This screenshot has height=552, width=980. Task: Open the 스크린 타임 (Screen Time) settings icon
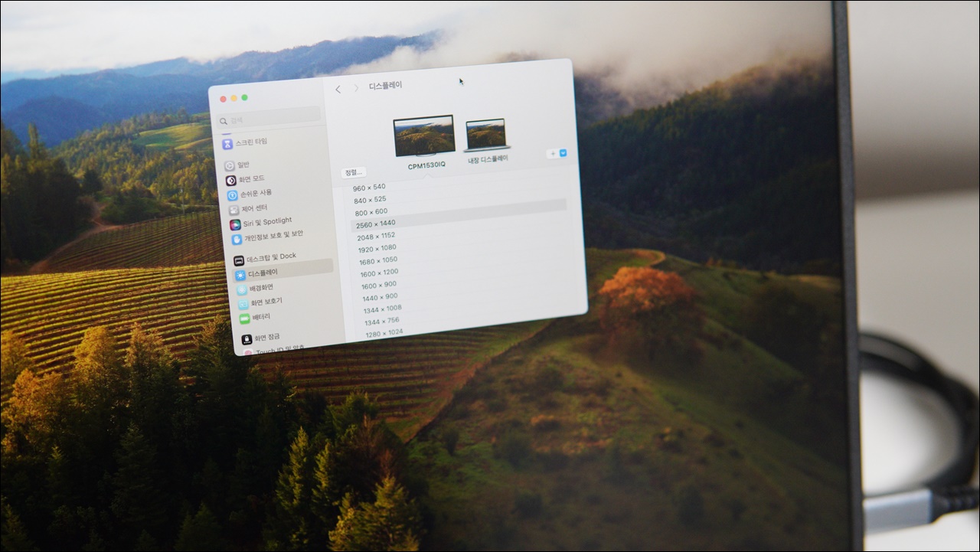tap(227, 144)
